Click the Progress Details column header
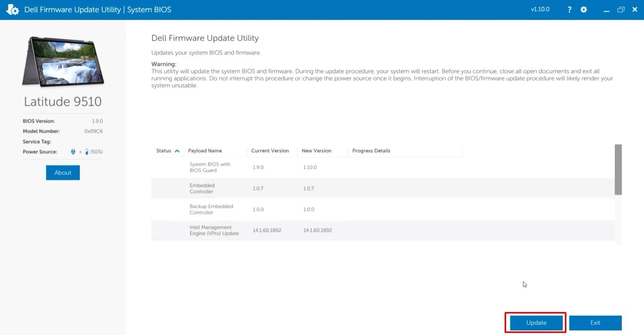Image resolution: width=644 pixels, height=335 pixels. [371, 151]
